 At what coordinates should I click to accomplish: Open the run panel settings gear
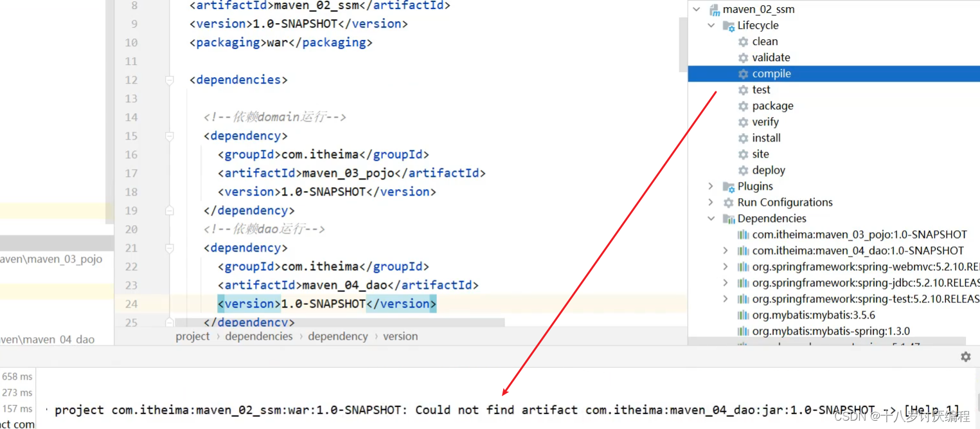pos(965,356)
